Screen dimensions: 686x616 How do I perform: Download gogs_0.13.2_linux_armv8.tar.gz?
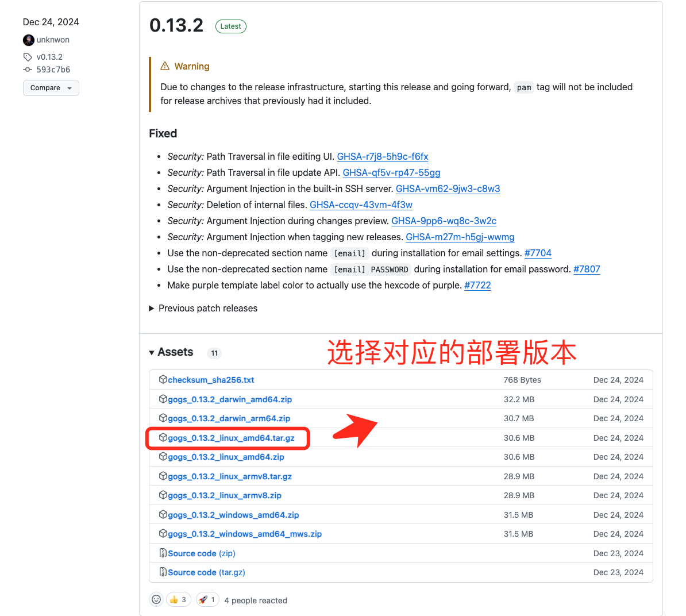230,476
